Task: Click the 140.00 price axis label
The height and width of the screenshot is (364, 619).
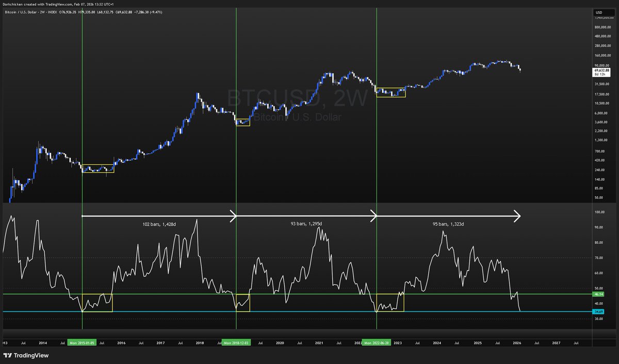Action: (x=599, y=179)
